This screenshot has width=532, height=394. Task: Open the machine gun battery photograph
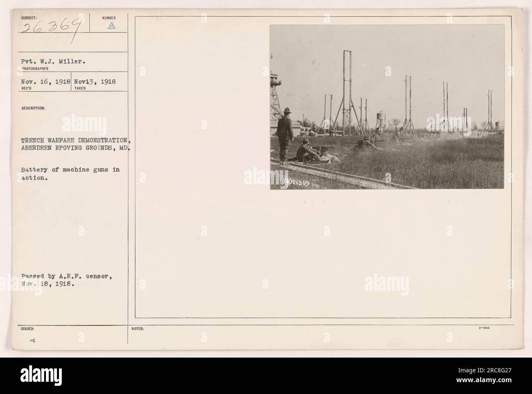[387, 107]
